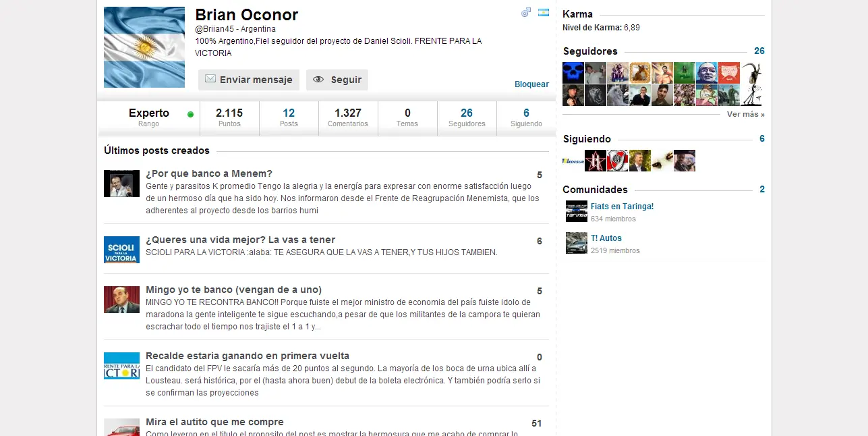Open the Fiats en Taringa! community link
The height and width of the screenshot is (436, 868).
pyautogui.click(x=622, y=207)
